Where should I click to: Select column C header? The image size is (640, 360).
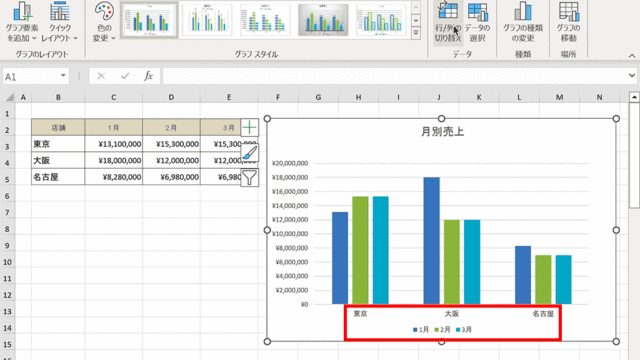pos(113,97)
